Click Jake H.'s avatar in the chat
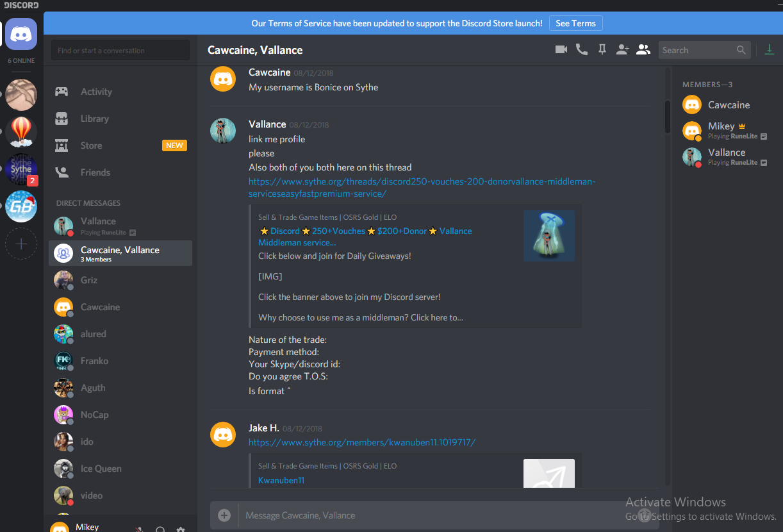The height and width of the screenshot is (532, 783). pos(223,435)
